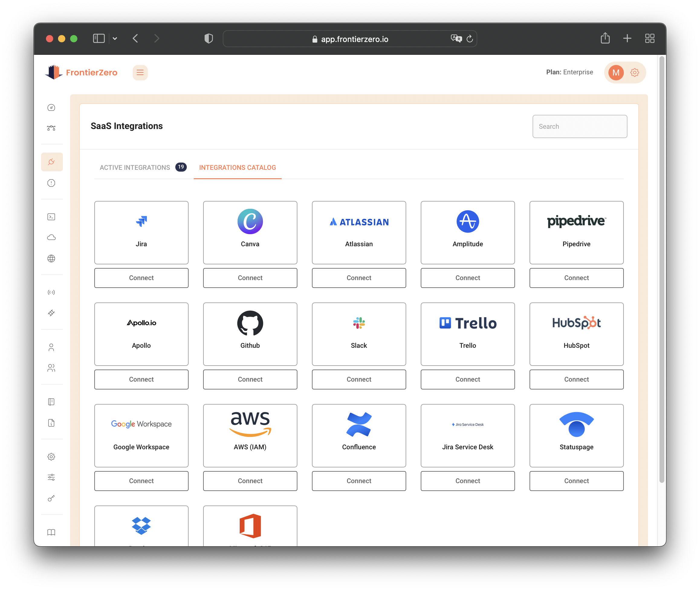Select the Integrations Catalog tab
The width and height of the screenshot is (700, 591).
237,167
